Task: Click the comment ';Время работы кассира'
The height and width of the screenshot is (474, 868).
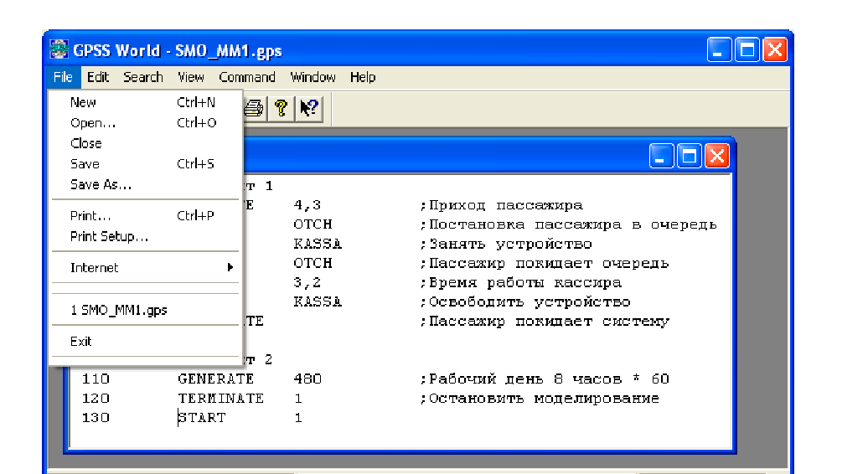Action: (521, 282)
